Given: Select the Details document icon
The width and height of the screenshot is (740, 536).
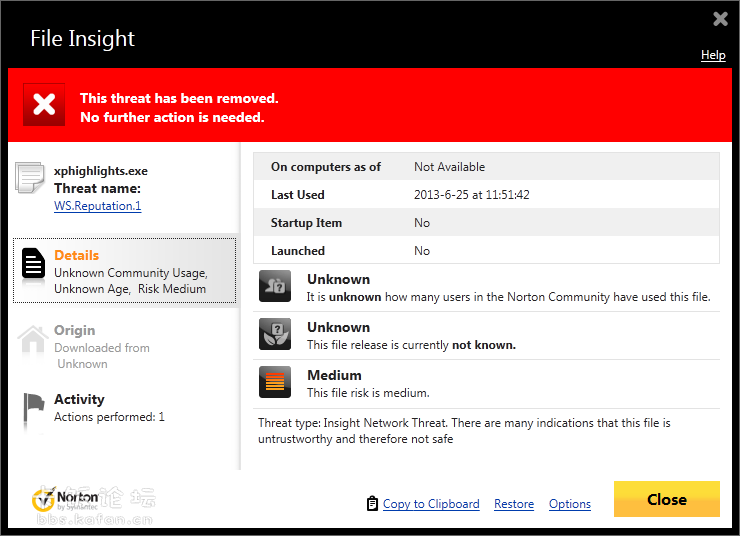Looking at the screenshot, I should coord(33,264).
